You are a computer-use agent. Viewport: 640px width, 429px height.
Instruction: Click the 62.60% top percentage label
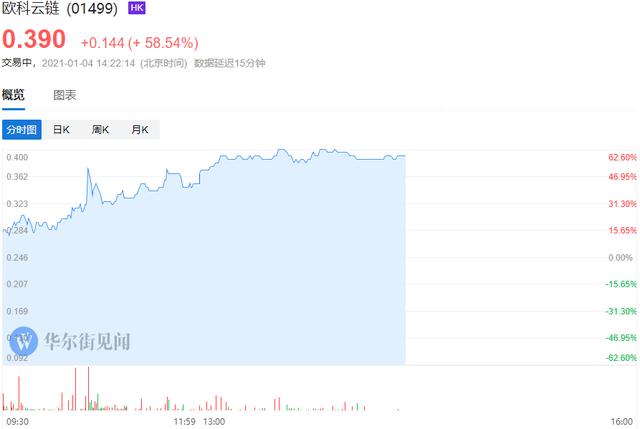point(622,158)
